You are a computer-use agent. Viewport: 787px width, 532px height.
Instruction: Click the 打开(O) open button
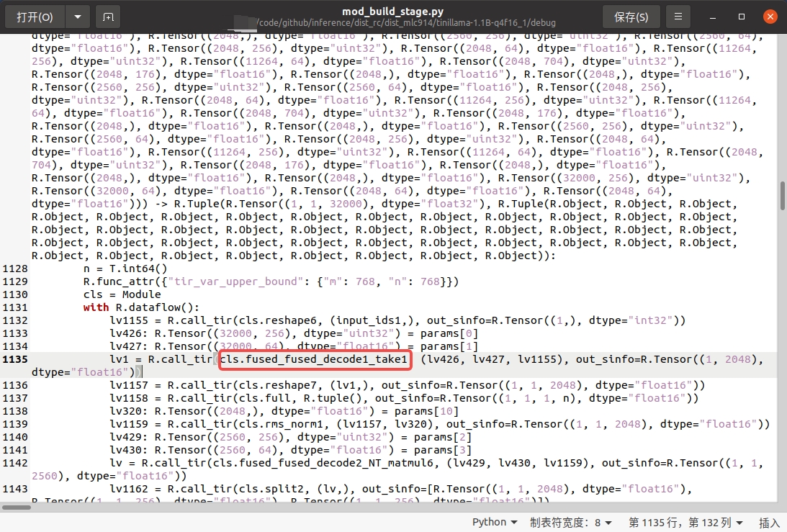[36, 16]
